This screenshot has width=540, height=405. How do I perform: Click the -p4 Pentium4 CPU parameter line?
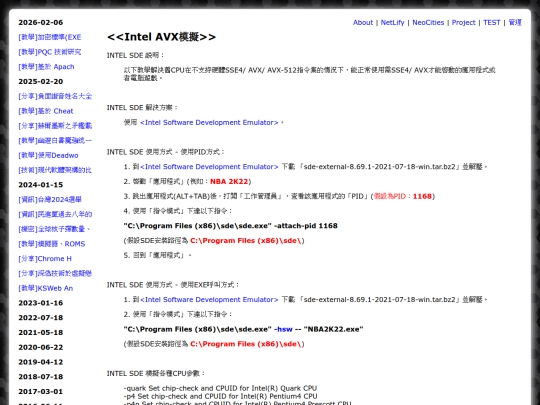pos(220,396)
